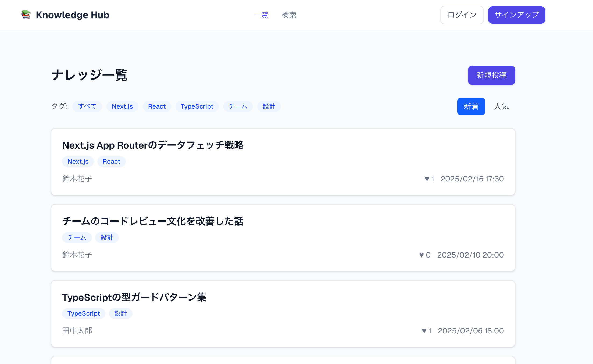593x364 pixels.
Task: Click the books logo icon
Action: tap(26, 15)
